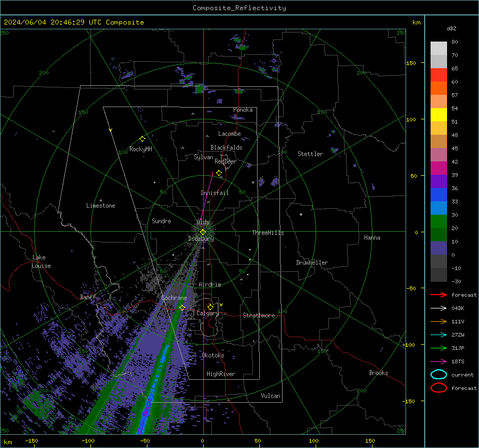Click the 0 dBZ purple color swatch
Viewport: 479px width, 448px height.
point(439,248)
